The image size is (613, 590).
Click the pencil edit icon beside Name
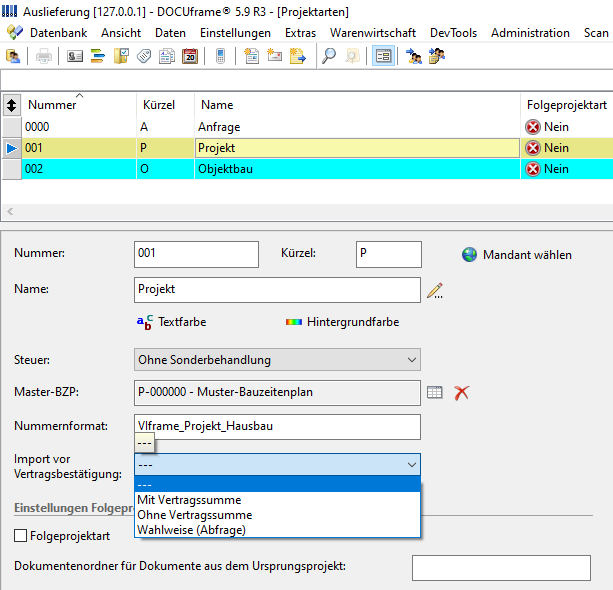435,291
